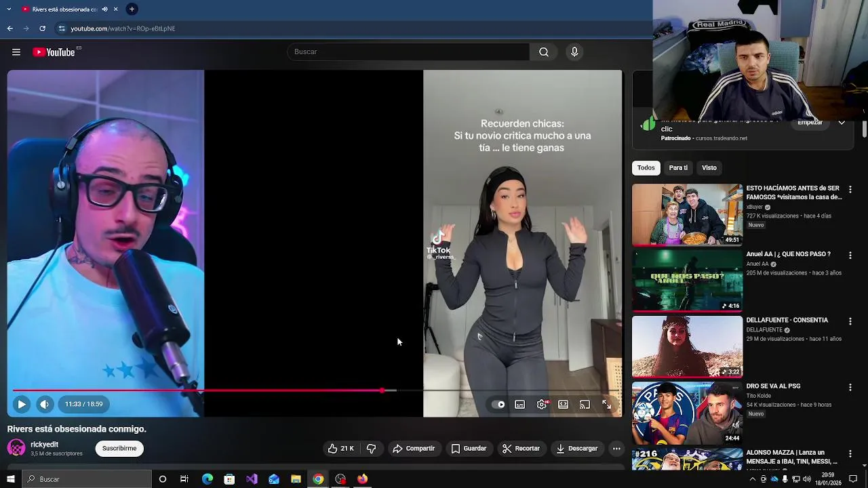
Task: Open more actions menu below video
Action: (616, 448)
